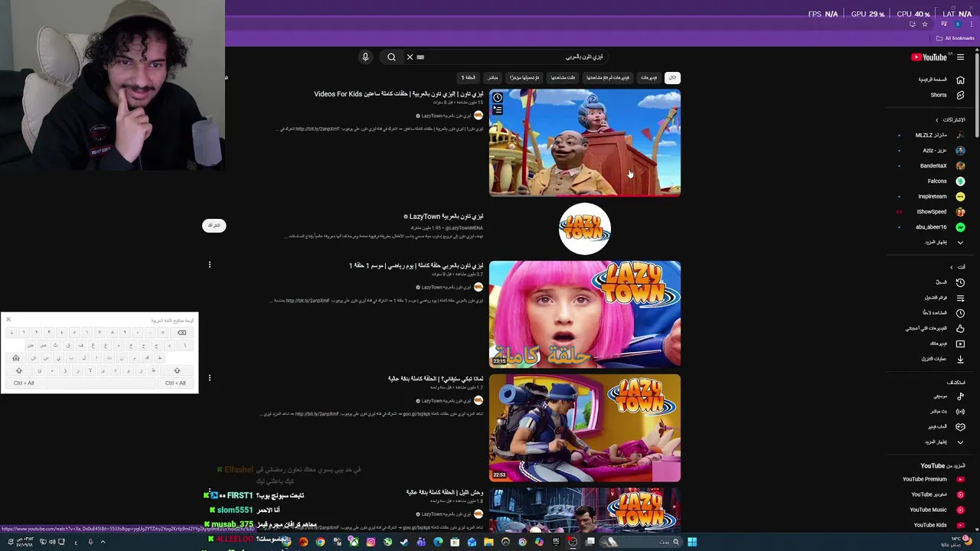The width and height of the screenshot is (980, 551).
Task: Expand show more subscriptions chevron
Action: tap(960, 243)
